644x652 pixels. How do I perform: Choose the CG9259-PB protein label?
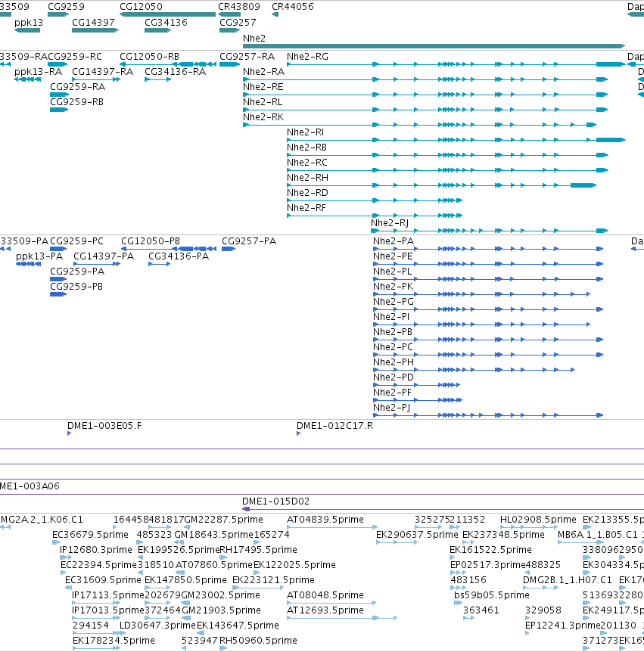coord(76,287)
